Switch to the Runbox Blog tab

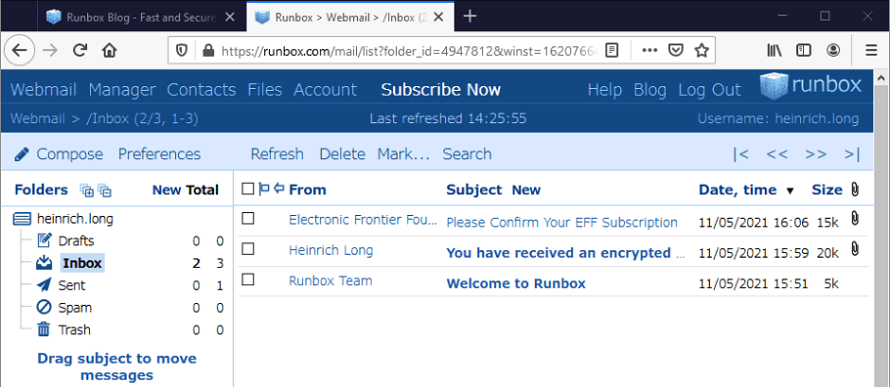pos(141,17)
